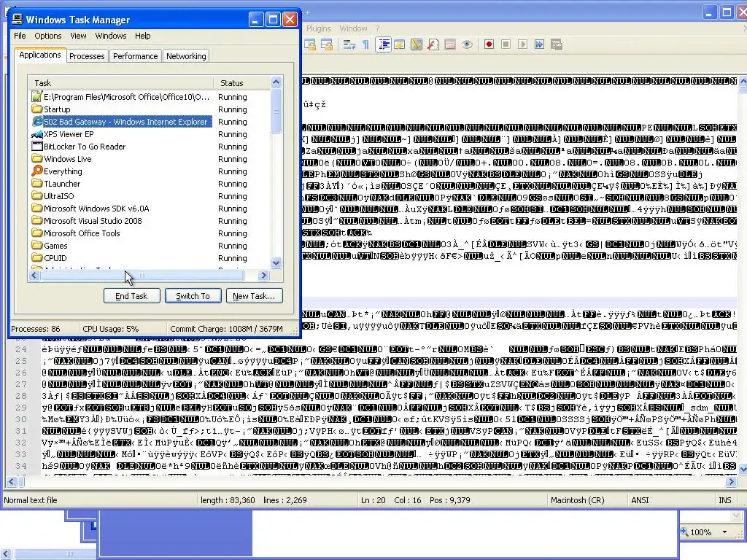Click task list scroll up arrow
This screenshot has width=747, height=560.
pyautogui.click(x=276, y=82)
